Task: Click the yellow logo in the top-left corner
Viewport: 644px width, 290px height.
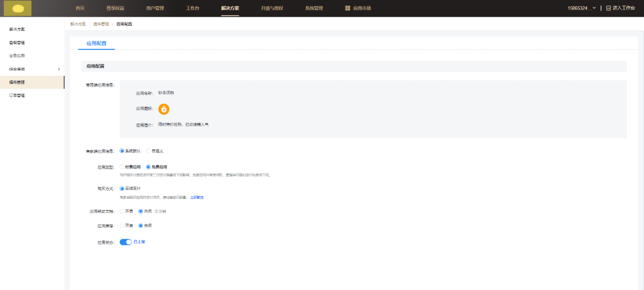Action: pyautogui.click(x=17, y=8)
